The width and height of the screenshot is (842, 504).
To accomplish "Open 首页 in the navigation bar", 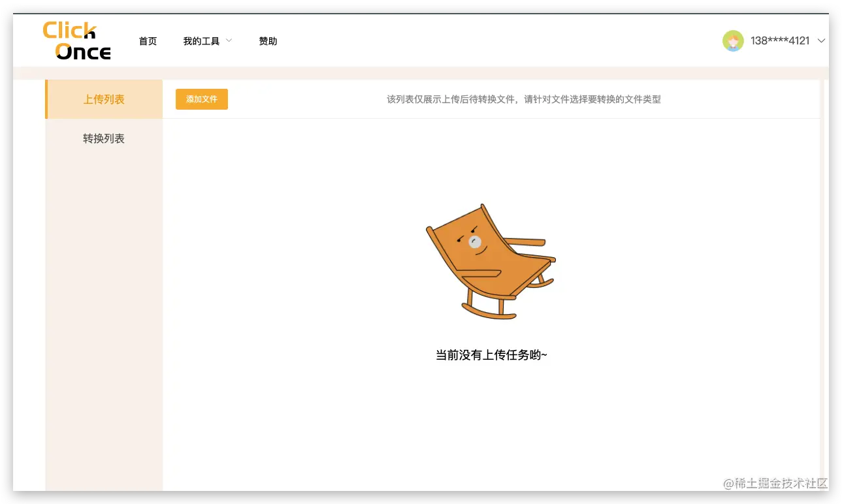I will tap(148, 40).
